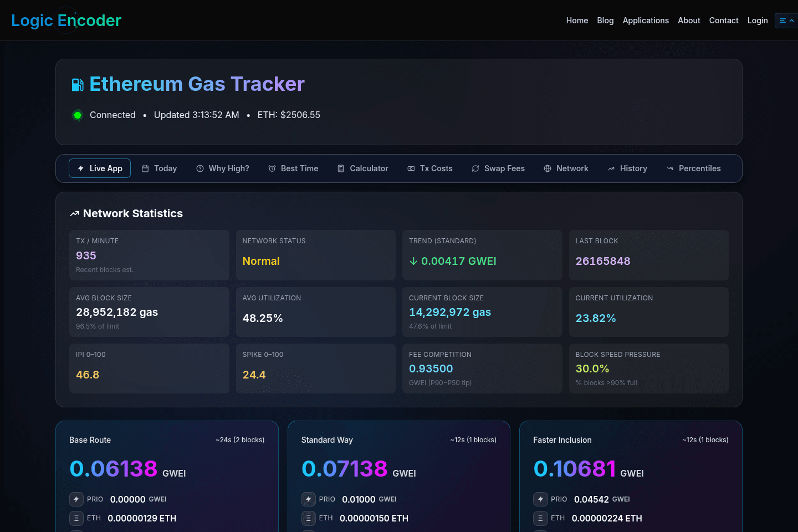The width and height of the screenshot is (798, 532).
Task: Click the lightning bolt icon in Live App tab
Action: (x=81, y=168)
